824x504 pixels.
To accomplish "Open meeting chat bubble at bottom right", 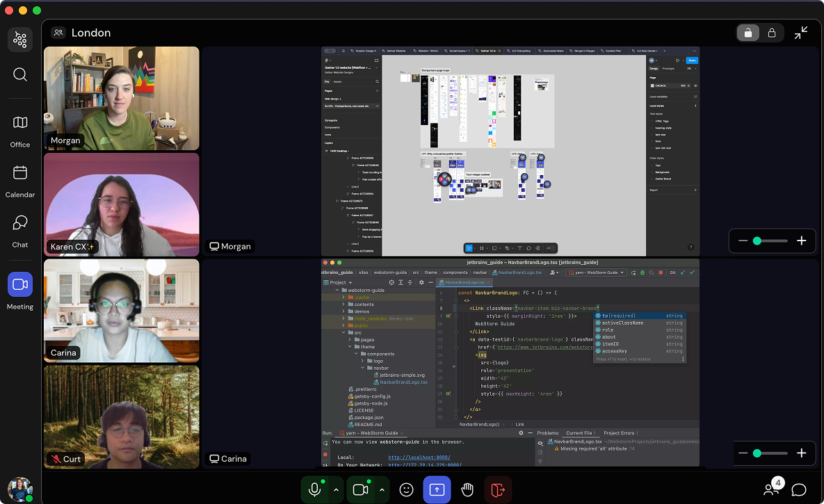I will (799, 489).
